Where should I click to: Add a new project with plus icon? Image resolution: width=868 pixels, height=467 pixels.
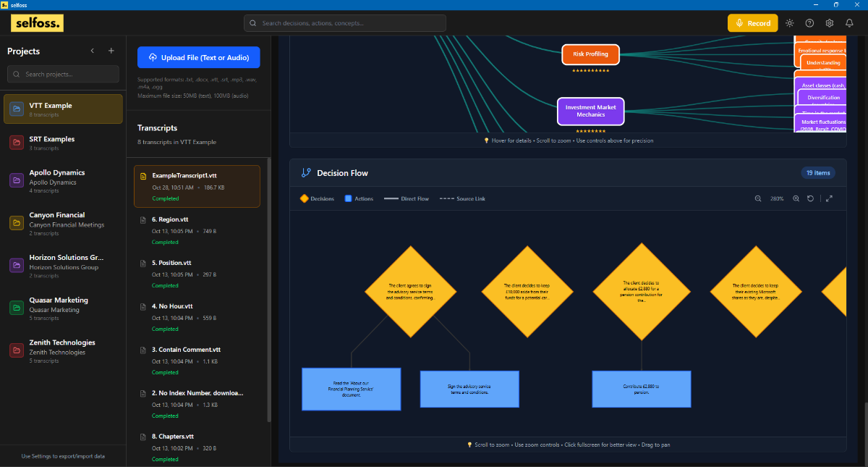111,51
